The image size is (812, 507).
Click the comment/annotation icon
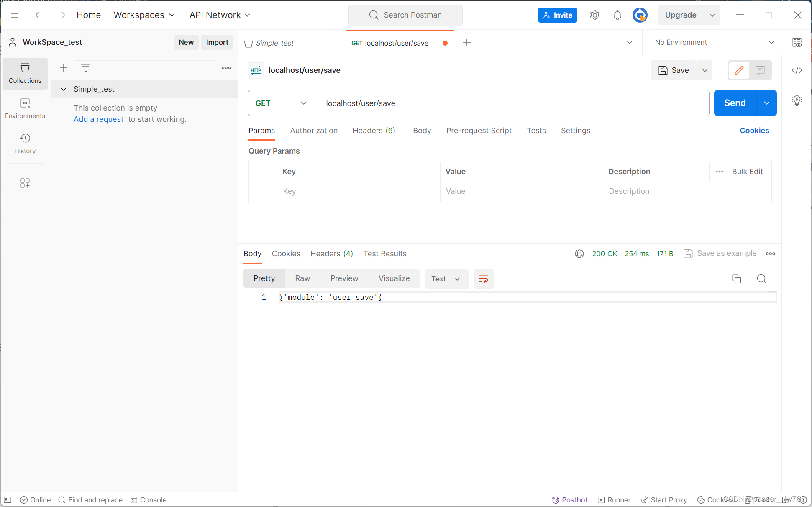pos(760,69)
